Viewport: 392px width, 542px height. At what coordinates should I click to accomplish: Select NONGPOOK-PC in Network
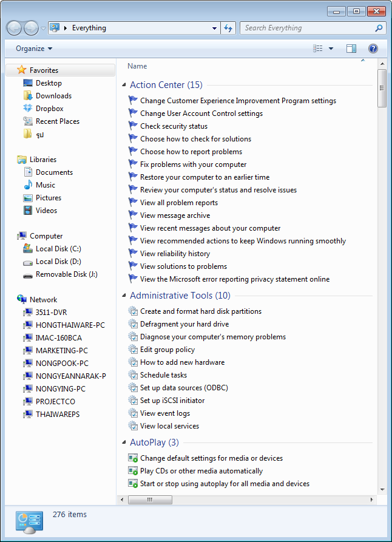pyautogui.click(x=63, y=364)
